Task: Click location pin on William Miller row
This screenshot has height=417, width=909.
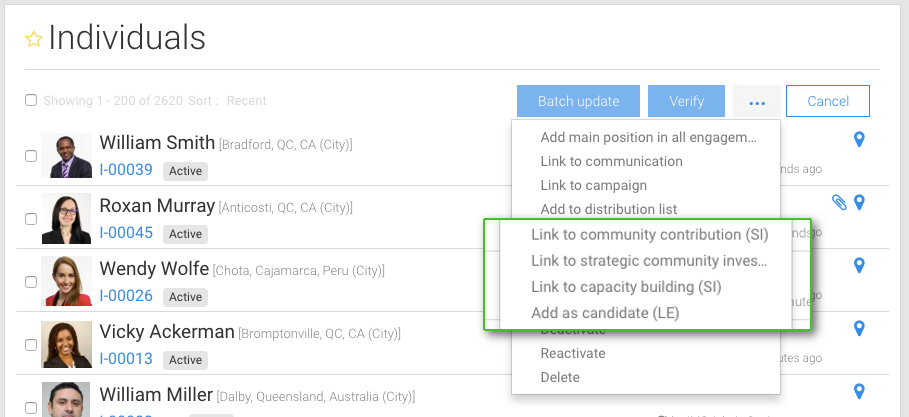Action: click(859, 391)
